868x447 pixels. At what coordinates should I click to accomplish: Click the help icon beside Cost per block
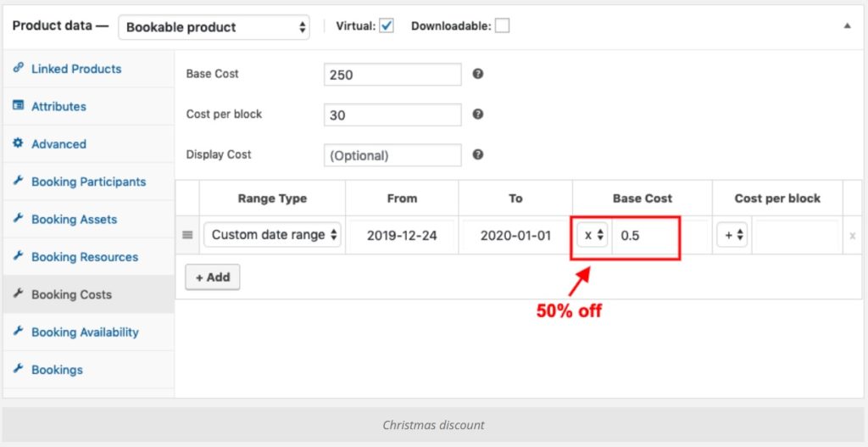coord(478,115)
